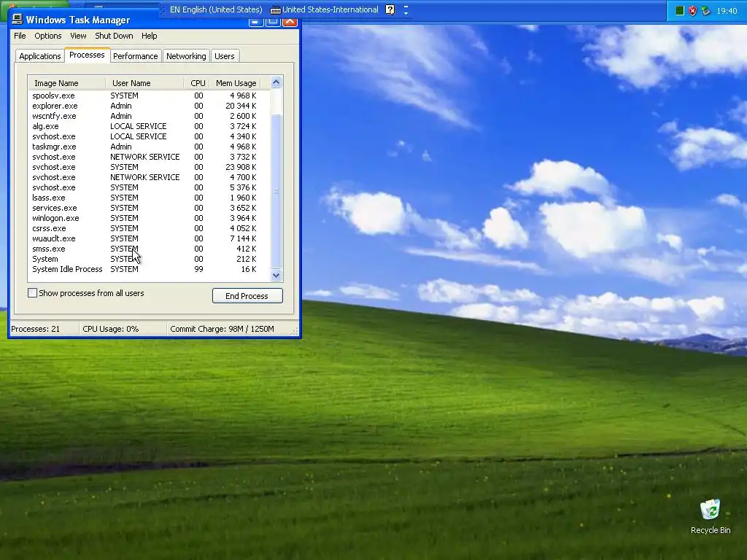Select alg.exe process row
The width and height of the screenshot is (747, 560).
(149, 126)
